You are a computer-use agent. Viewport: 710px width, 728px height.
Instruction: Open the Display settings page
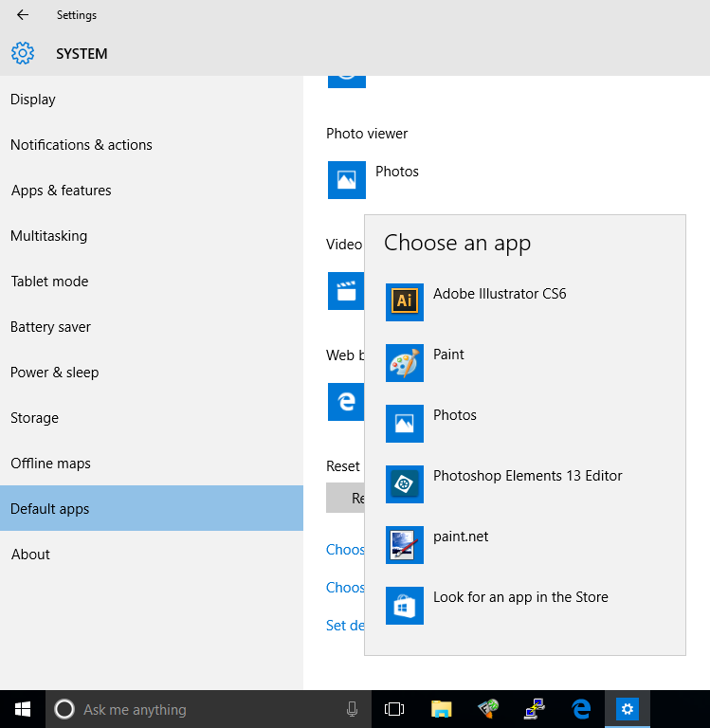click(x=152, y=100)
